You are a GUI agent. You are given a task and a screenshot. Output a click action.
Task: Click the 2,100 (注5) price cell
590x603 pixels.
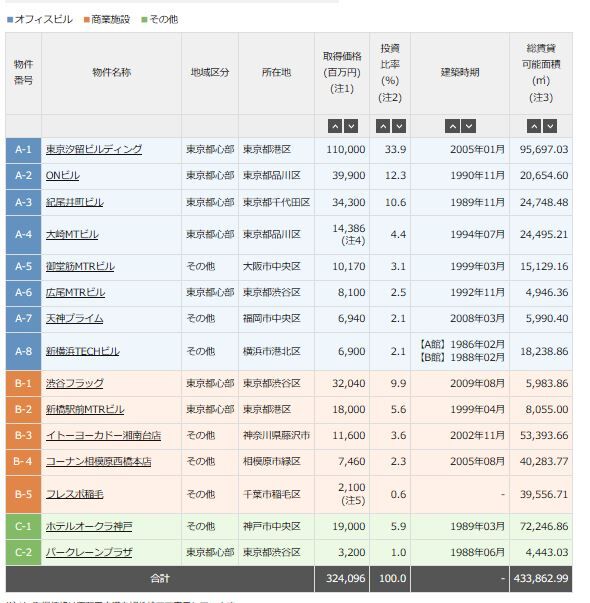click(x=342, y=494)
